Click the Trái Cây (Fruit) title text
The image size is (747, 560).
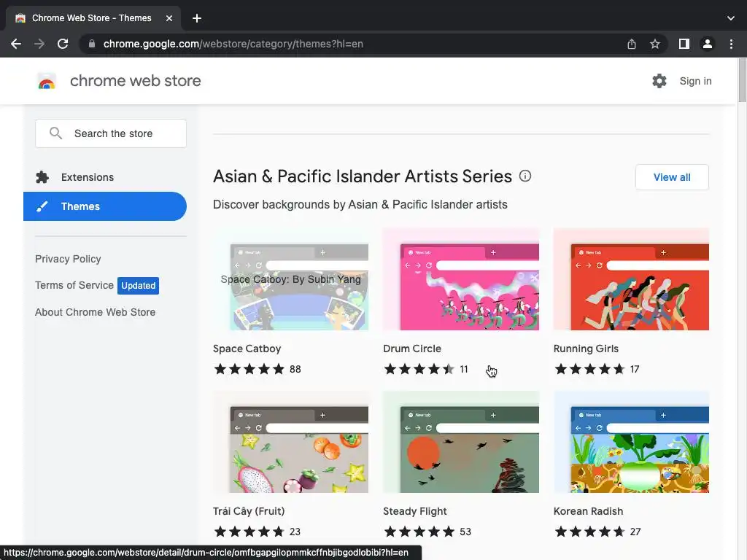[x=249, y=511]
